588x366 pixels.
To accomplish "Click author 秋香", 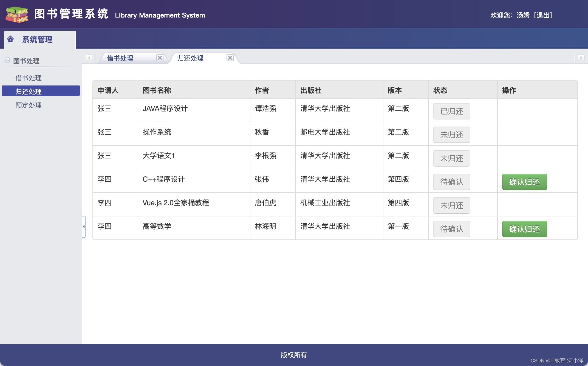I will tap(262, 132).
